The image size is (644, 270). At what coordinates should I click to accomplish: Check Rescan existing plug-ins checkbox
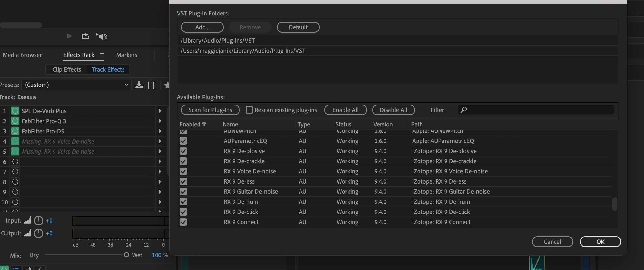[x=249, y=110]
